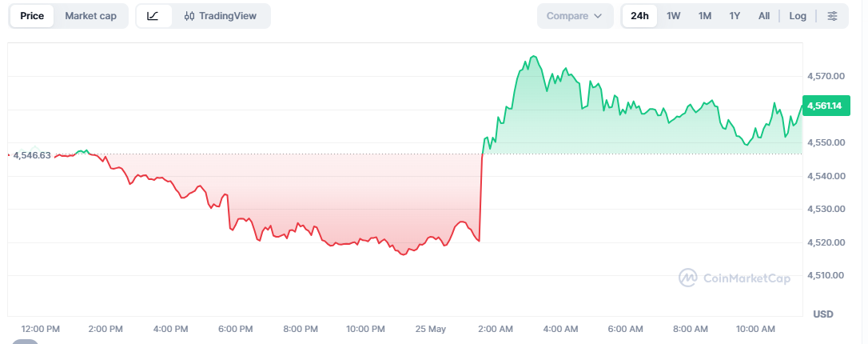The width and height of the screenshot is (868, 344).
Task: Select the 1Y time range
Action: (735, 16)
